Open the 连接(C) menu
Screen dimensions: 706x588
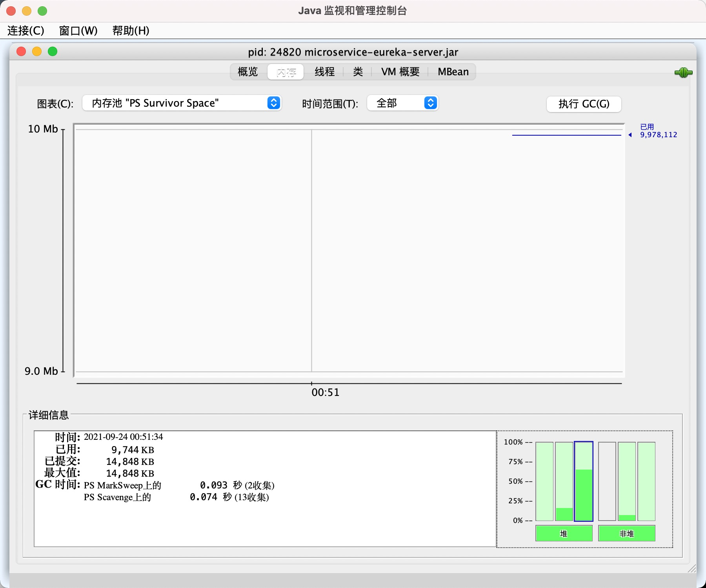(26, 31)
